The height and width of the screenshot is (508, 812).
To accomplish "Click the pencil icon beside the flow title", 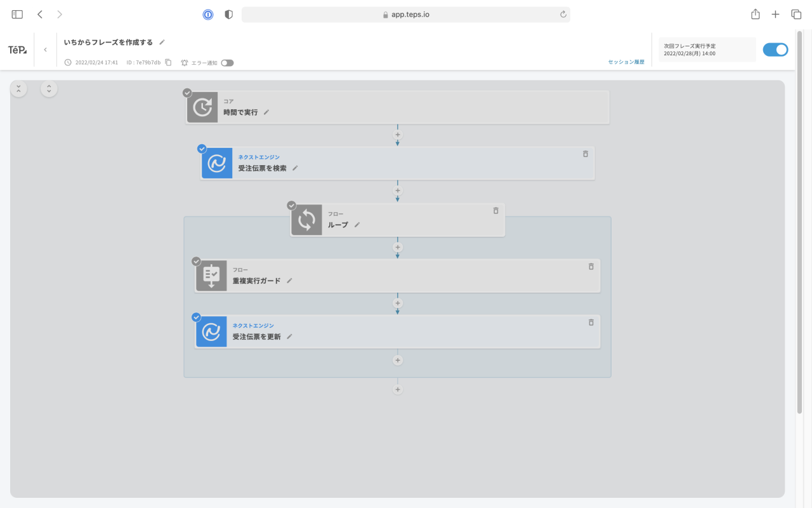I will (162, 43).
